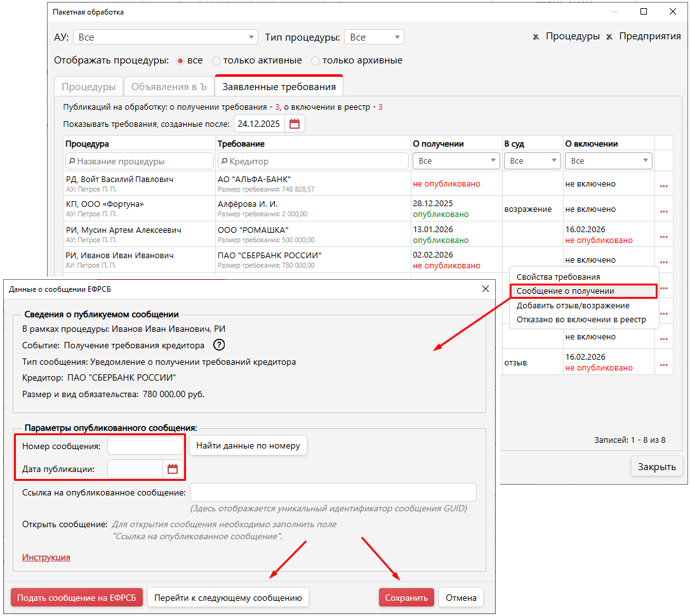
Task: Select the "все" procedures radio button
Action: point(180,61)
